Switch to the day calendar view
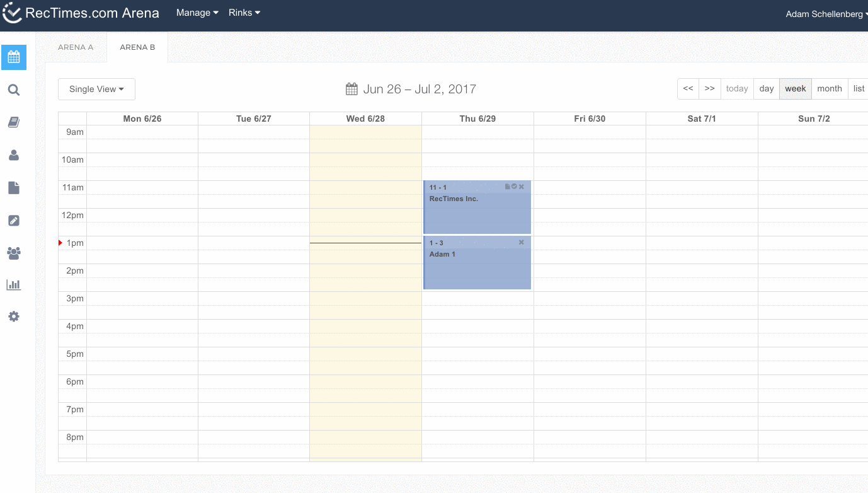868x493 pixels. pyautogui.click(x=766, y=89)
